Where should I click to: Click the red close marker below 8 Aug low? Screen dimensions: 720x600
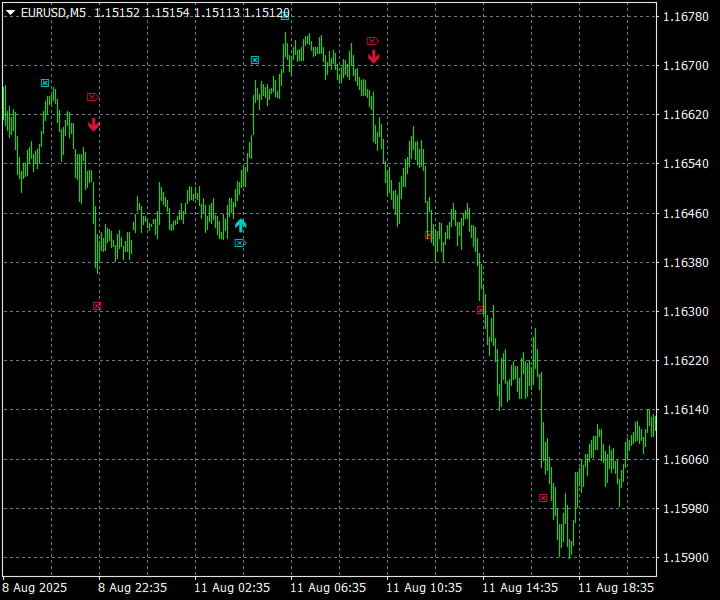click(97, 306)
